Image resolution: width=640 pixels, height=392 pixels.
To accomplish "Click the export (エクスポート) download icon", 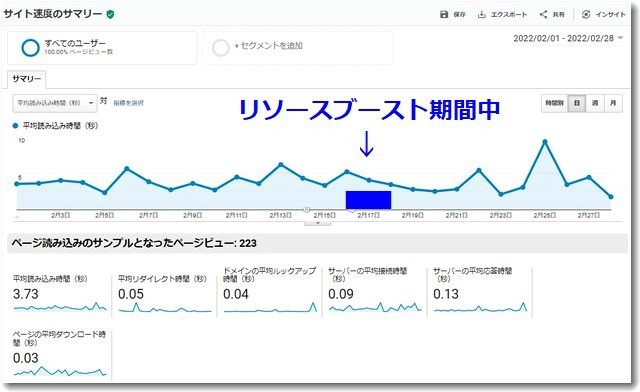I will click(x=482, y=15).
